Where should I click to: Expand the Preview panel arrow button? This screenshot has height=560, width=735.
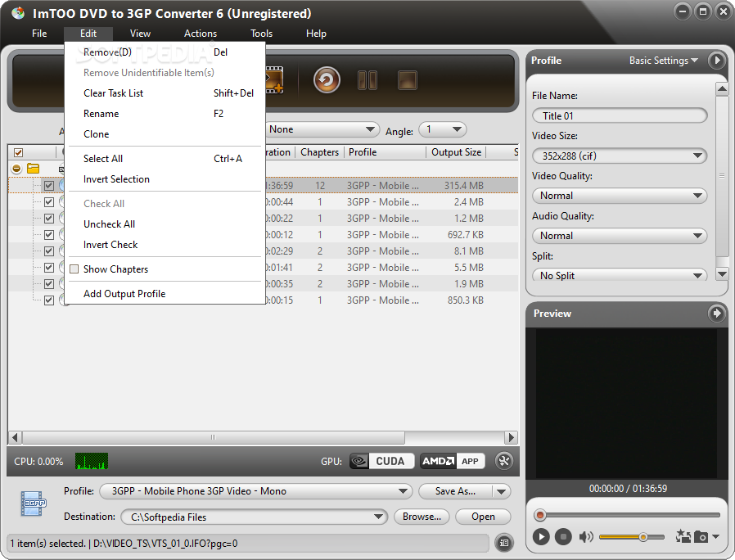click(717, 313)
